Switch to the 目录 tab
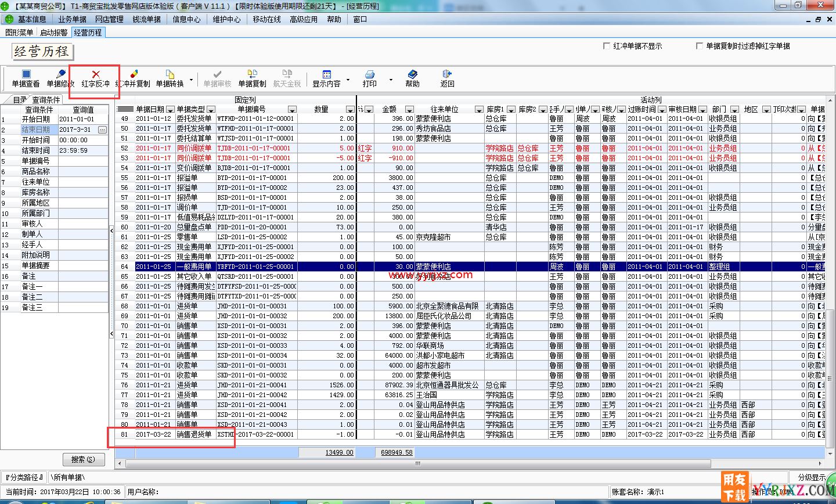 [20, 100]
